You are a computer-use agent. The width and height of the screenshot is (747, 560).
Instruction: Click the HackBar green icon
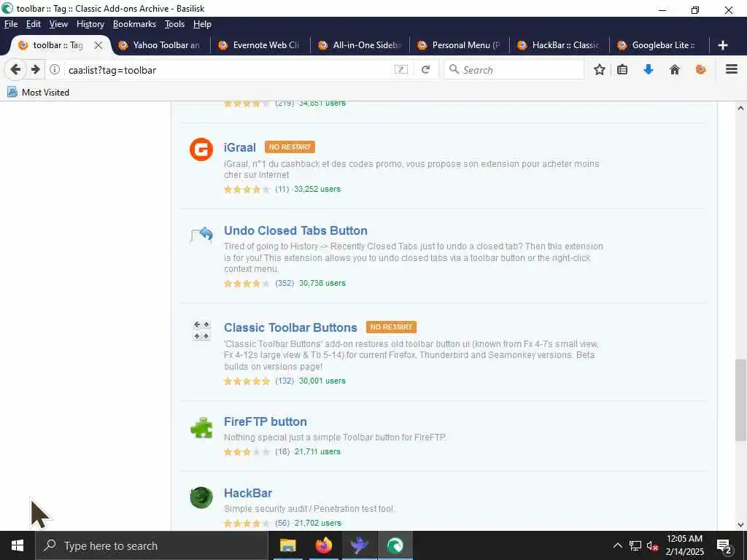[x=201, y=498]
